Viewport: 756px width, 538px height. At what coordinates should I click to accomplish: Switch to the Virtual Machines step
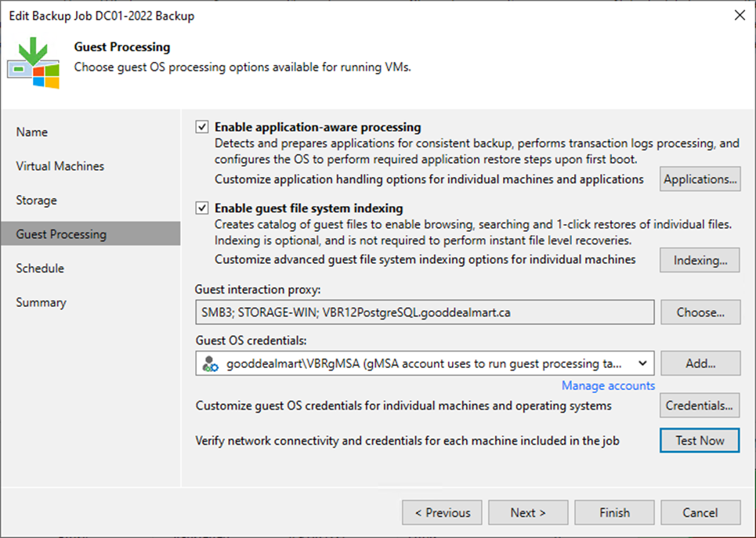[x=60, y=165]
